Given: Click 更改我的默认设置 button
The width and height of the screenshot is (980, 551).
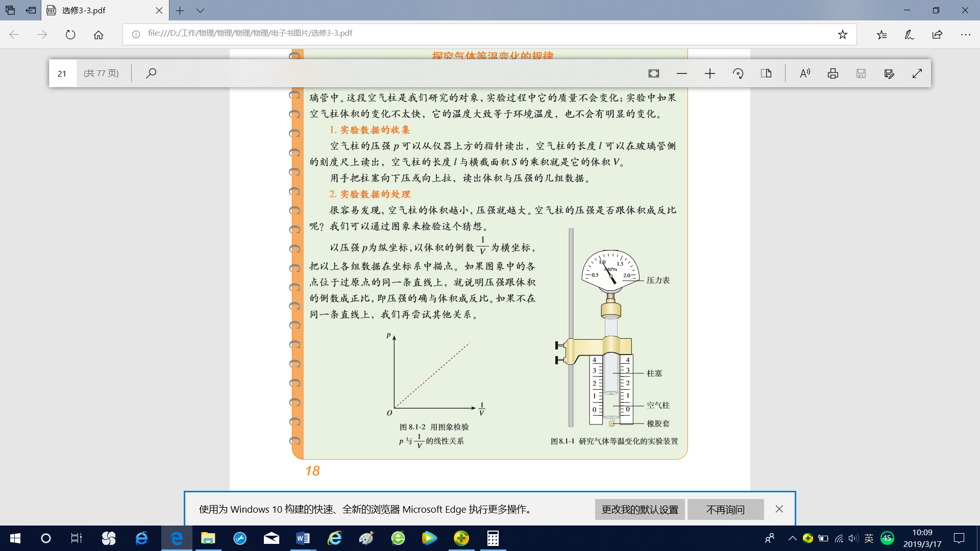Looking at the screenshot, I should (640, 509).
